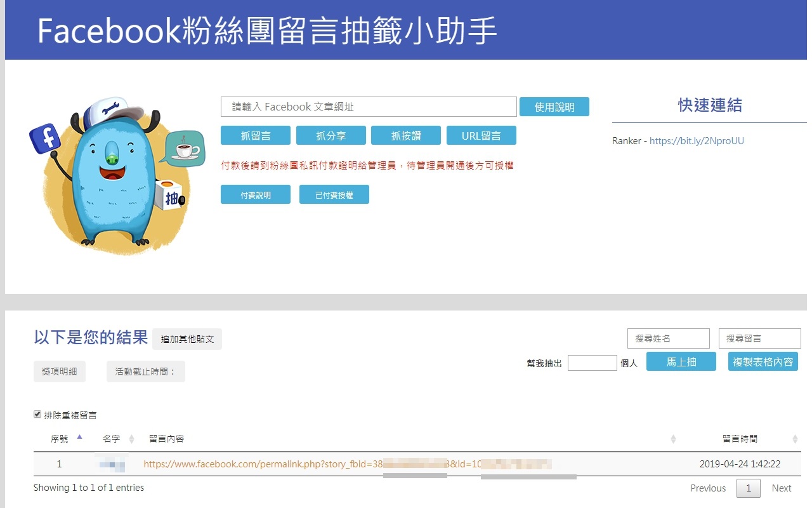Open the facebook.com permalink in row 1
Image resolution: width=812 pixels, height=508 pixels.
click(348, 464)
